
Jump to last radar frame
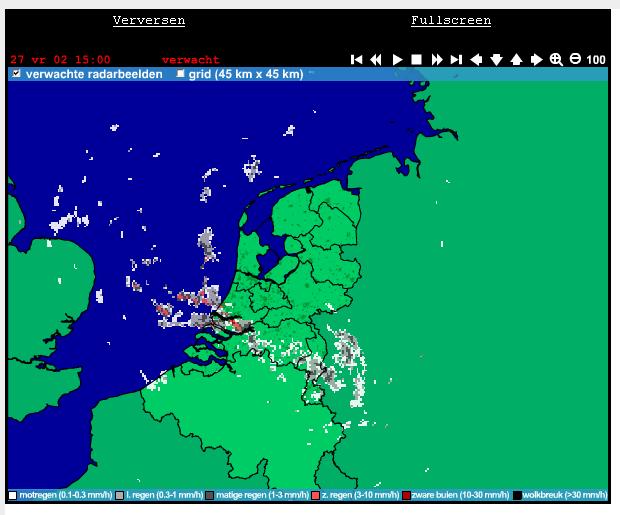[456, 60]
